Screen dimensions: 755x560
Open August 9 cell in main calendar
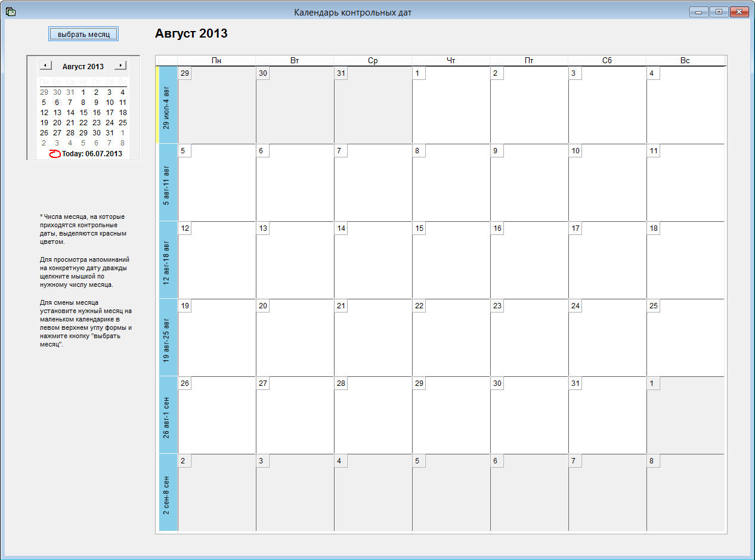point(529,182)
